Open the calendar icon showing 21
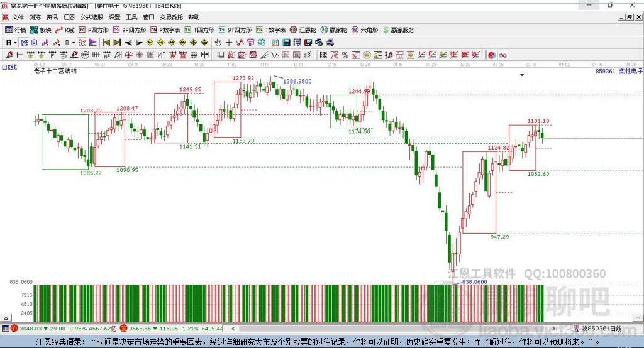 tap(275, 43)
